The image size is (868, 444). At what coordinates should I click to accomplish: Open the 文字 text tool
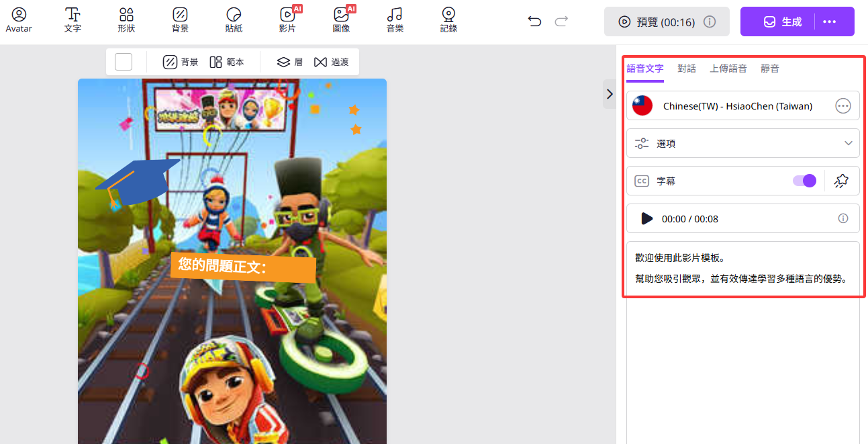73,20
